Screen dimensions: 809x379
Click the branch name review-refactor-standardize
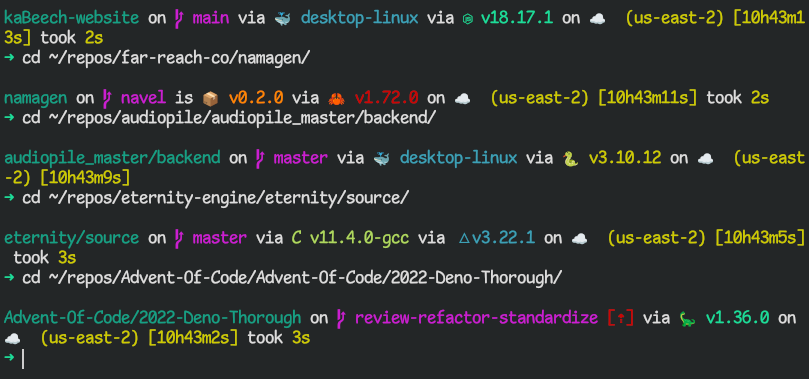point(476,318)
